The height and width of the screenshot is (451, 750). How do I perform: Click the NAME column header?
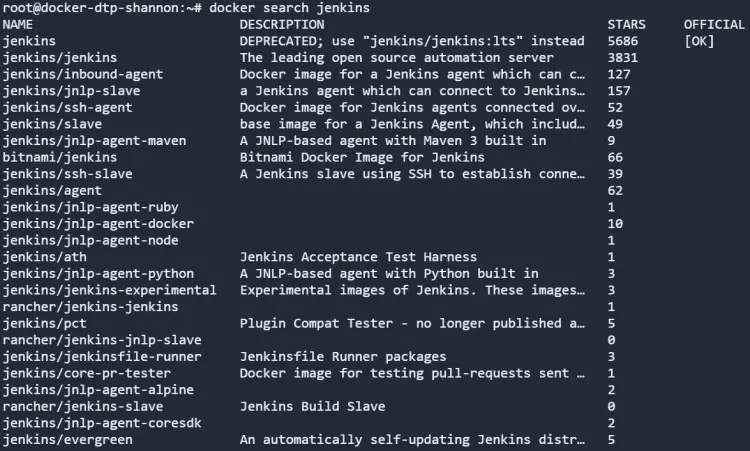18,24
